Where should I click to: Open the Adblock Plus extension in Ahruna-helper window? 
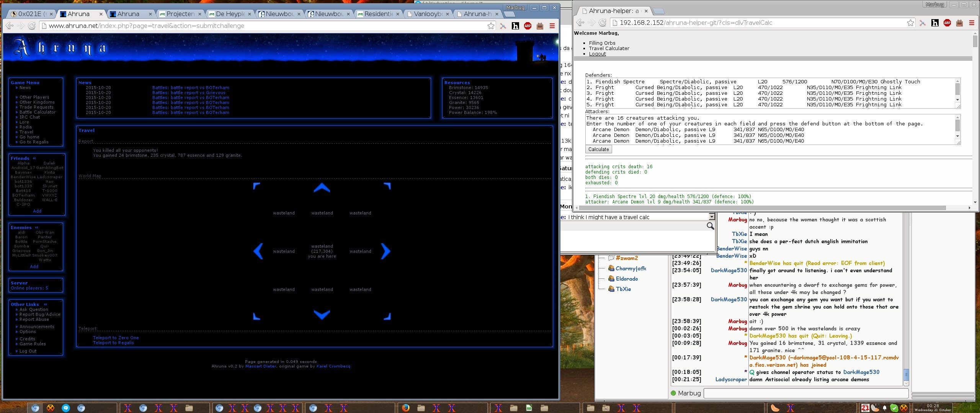(947, 23)
